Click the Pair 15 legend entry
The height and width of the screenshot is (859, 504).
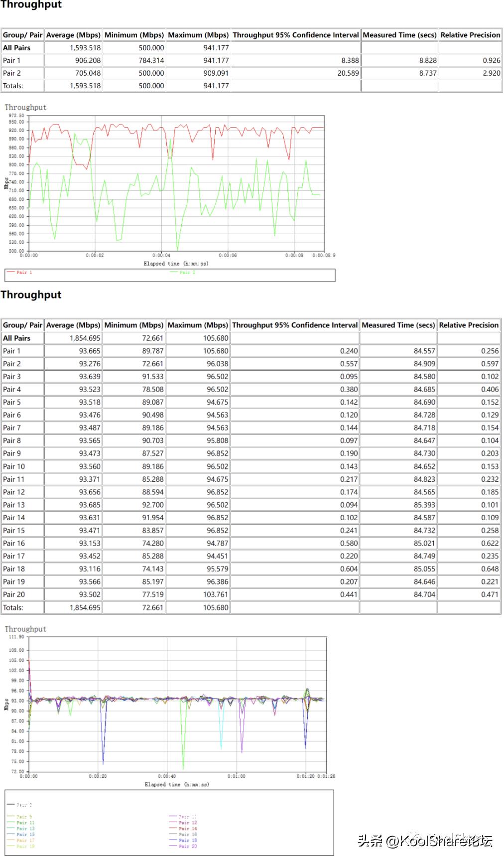pyautogui.click(x=21, y=834)
